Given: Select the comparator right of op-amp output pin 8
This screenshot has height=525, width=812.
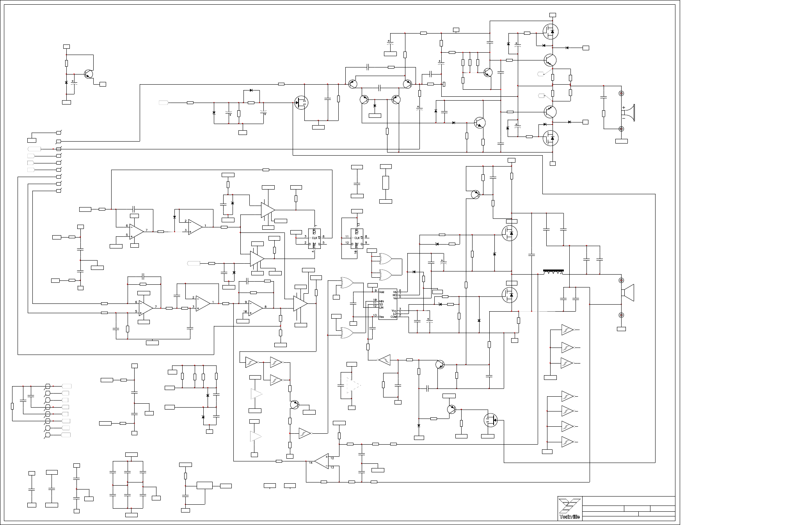Looking at the screenshot, I should 300,303.
